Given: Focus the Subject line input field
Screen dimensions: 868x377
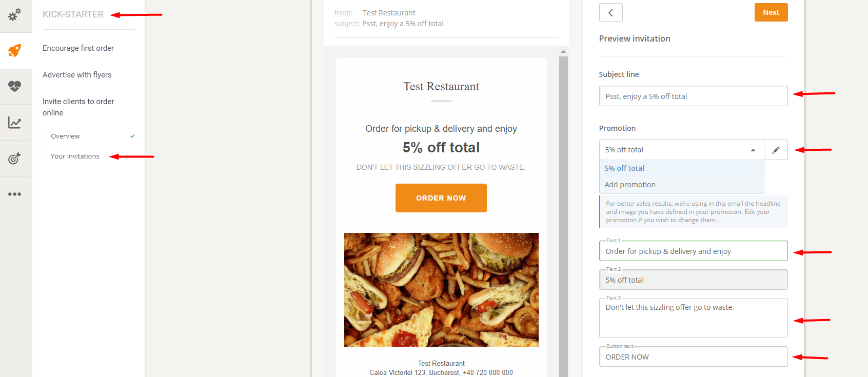Looking at the screenshot, I should (693, 96).
